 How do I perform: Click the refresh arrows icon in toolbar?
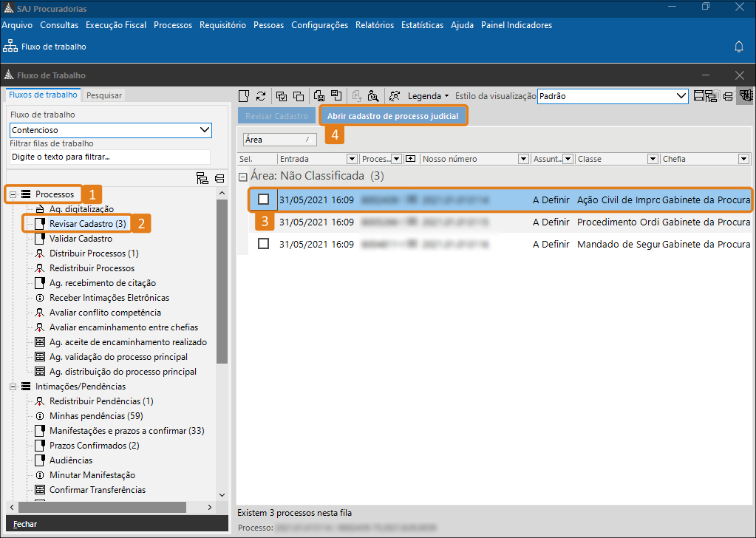(261, 96)
